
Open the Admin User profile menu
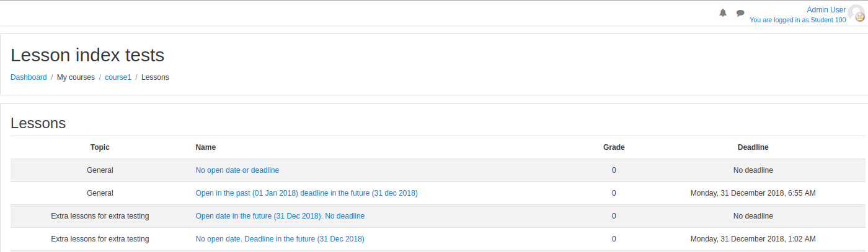(826, 10)
